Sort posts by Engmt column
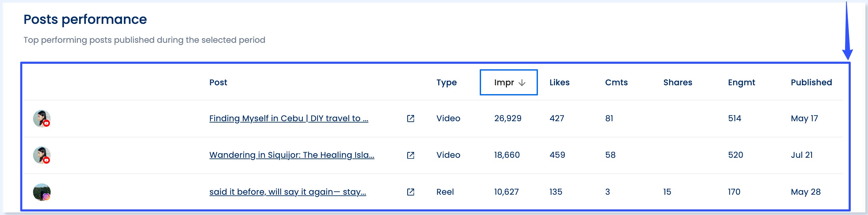This screenshot has width=868, height=215. click(742, 83)
